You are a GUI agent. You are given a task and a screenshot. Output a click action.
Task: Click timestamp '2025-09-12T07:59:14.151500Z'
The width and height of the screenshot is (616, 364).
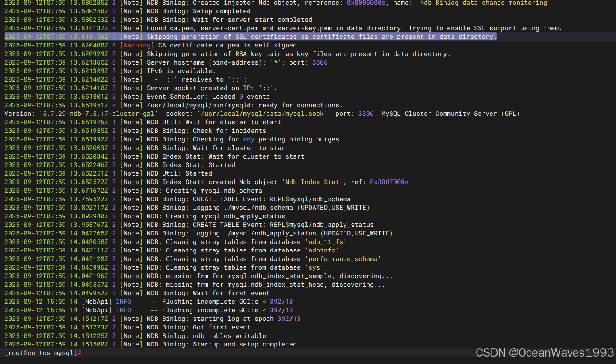pos(56,344)
